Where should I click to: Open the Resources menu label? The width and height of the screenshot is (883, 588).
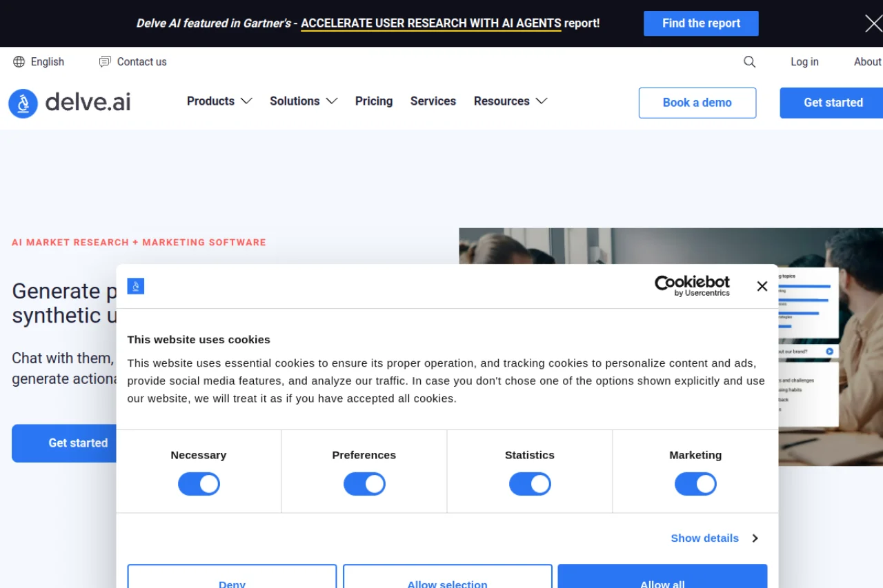pos(502,101)
